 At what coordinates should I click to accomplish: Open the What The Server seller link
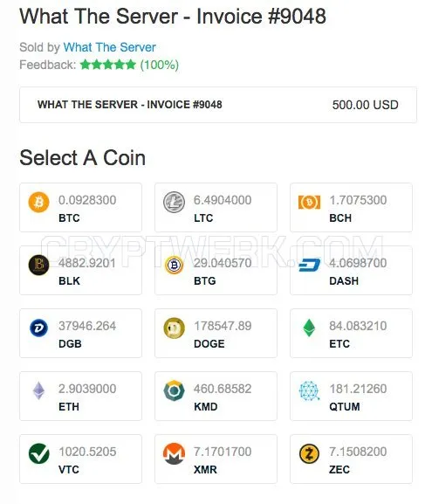pos(110,47)
